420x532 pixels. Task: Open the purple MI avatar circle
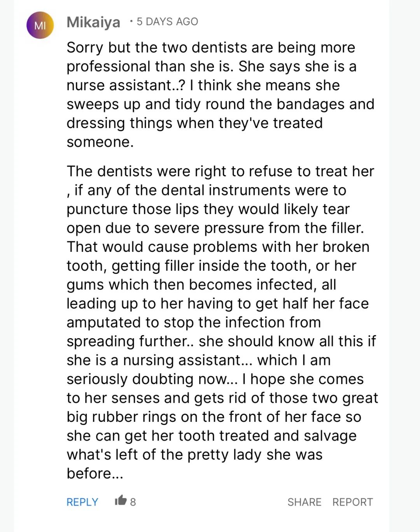[x=40, y=25]
